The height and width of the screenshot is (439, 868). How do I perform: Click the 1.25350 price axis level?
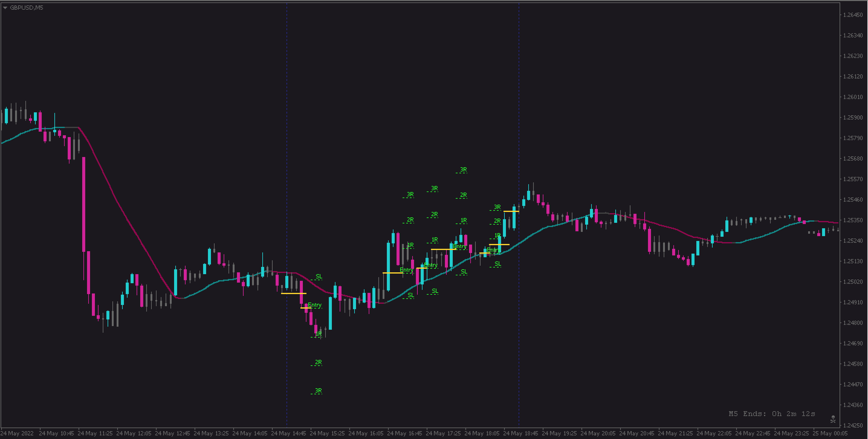coord(853,220)
